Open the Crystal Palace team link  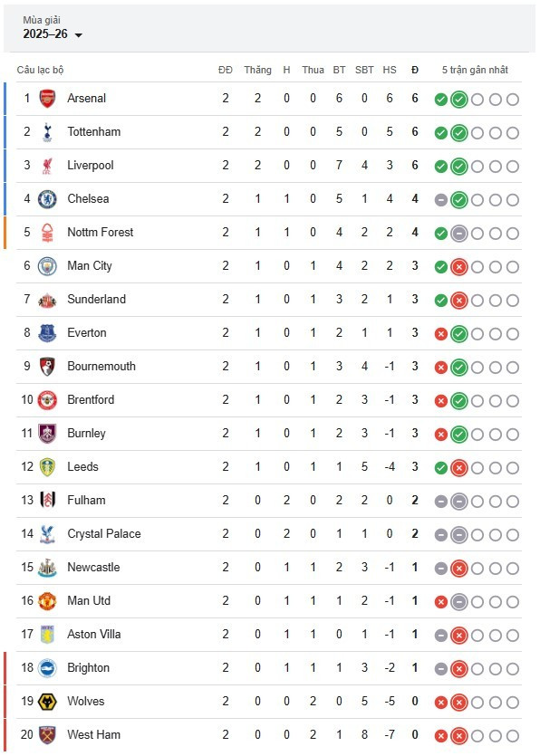pos(104,534)
